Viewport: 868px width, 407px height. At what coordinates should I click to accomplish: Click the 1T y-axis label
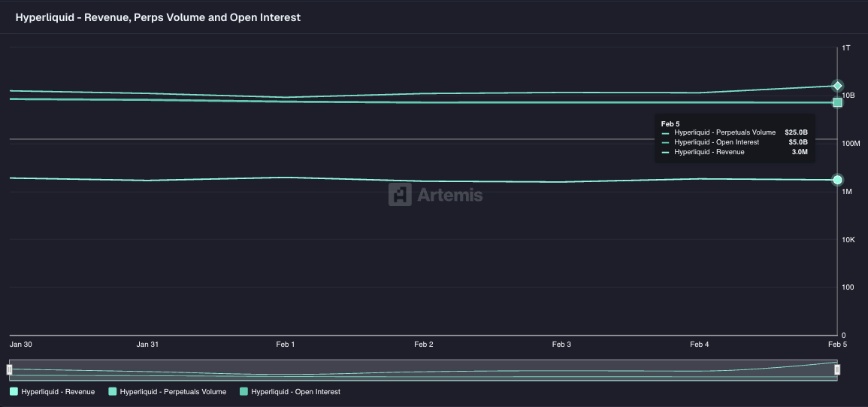(846, 48)
